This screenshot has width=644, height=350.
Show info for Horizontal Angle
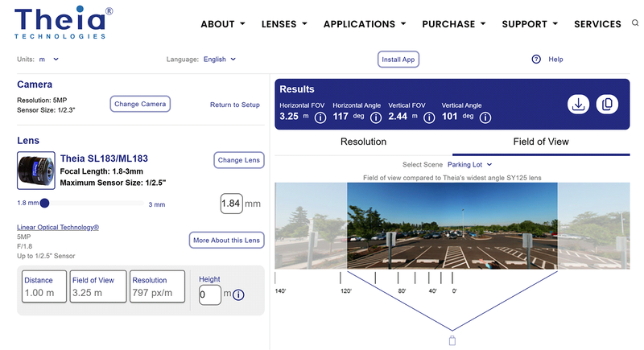coord(376,117)
